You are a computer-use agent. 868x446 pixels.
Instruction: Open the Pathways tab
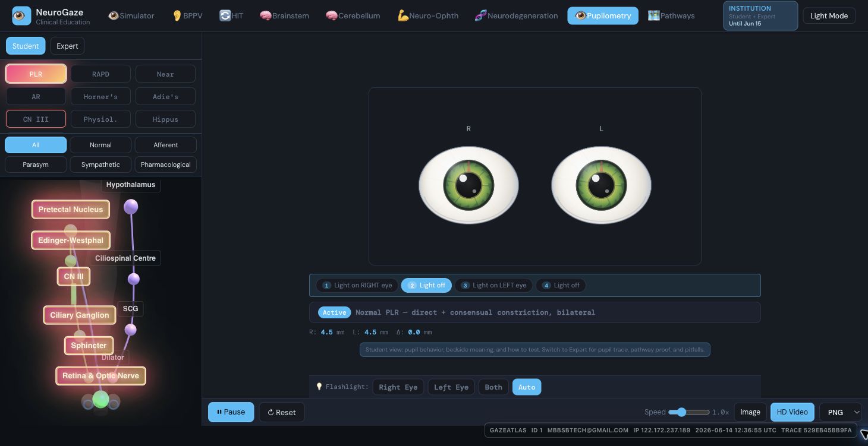click(x=671, y=15)
